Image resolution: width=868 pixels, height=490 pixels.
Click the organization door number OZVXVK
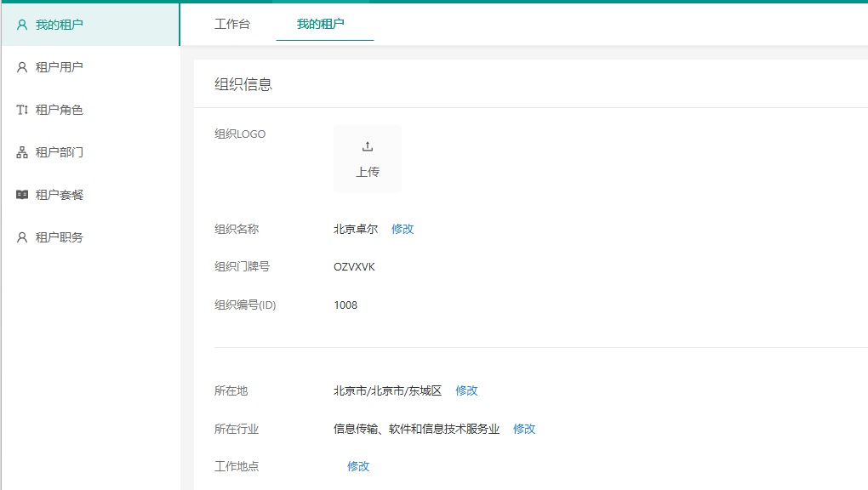(354, 267)
